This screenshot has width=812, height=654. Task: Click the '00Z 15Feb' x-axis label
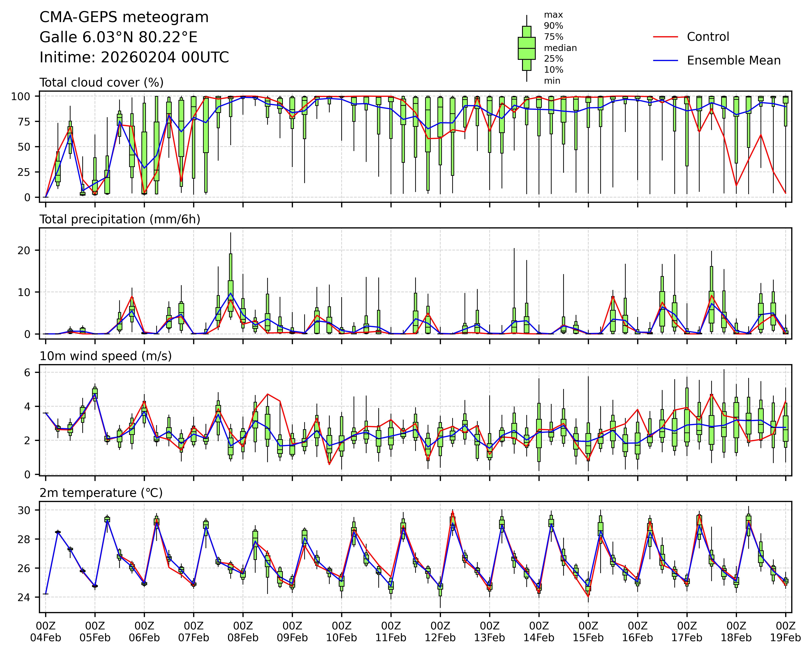[x=588, y=632]
